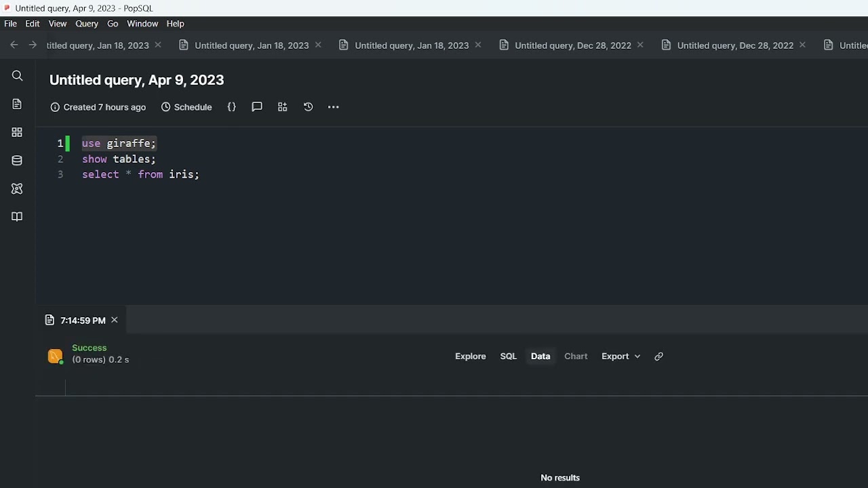
Task: Click the add to dashboard icon
Action: tap(283, 107)
